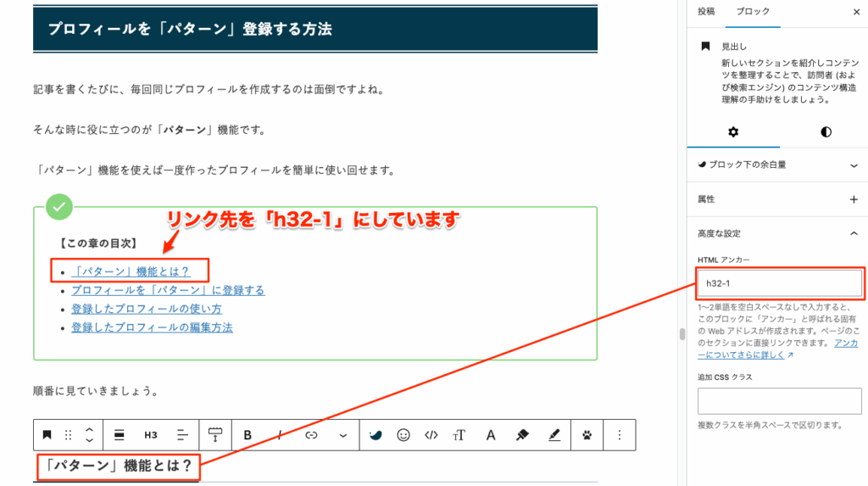Open the emoji smiley icon
This screenshot has height=486, width=868.
(x=403, y=435)
